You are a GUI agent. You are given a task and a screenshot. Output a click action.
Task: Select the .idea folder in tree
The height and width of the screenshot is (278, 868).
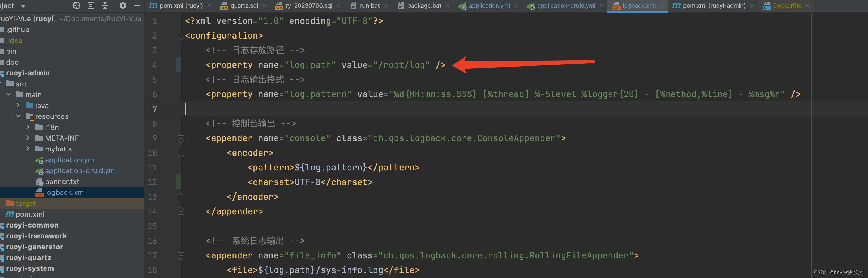coord(14,40)
